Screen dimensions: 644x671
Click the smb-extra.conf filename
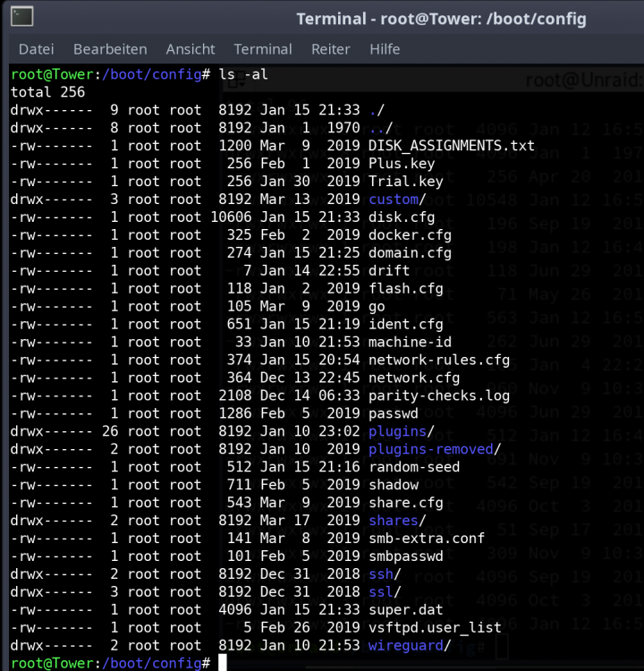426,539
